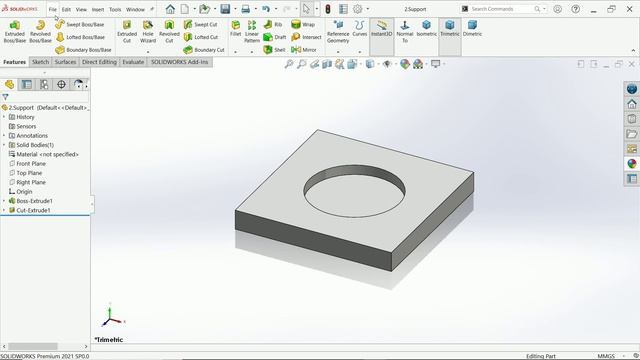Click the Rebuild traffic light icon
Viewport: 640px width, 360px height.
[328, 9]
